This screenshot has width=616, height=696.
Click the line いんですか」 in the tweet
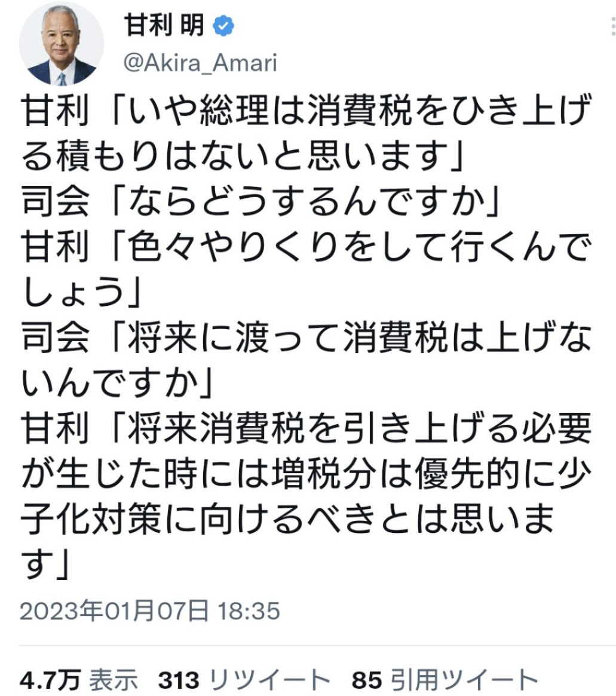pos(117,384)
